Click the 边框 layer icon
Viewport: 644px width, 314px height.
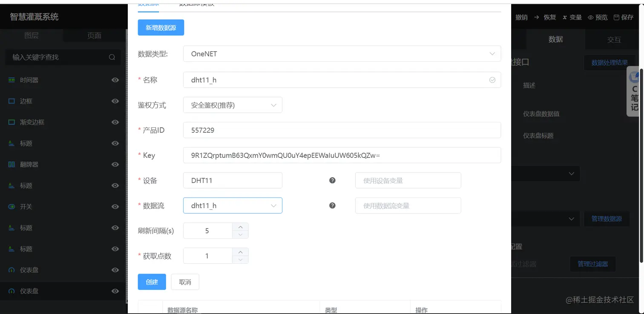pyautogui.click(x=11, y=101)
